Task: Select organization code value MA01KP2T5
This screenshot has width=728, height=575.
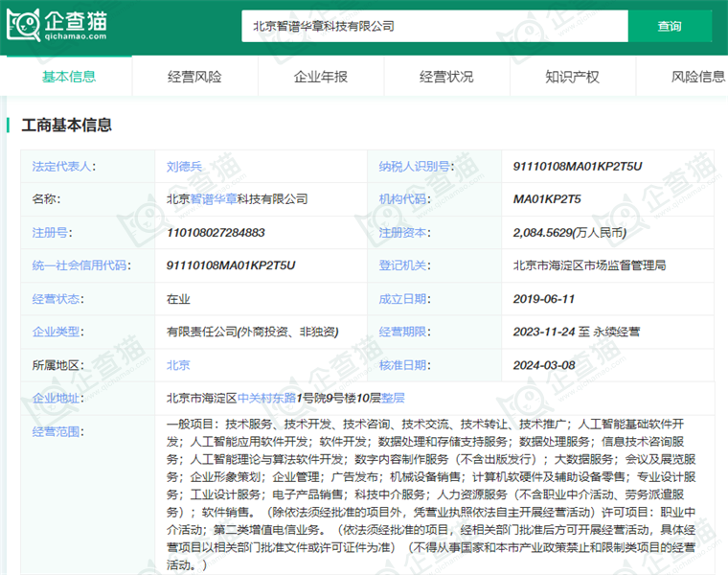Action: (x=547, y=199)
